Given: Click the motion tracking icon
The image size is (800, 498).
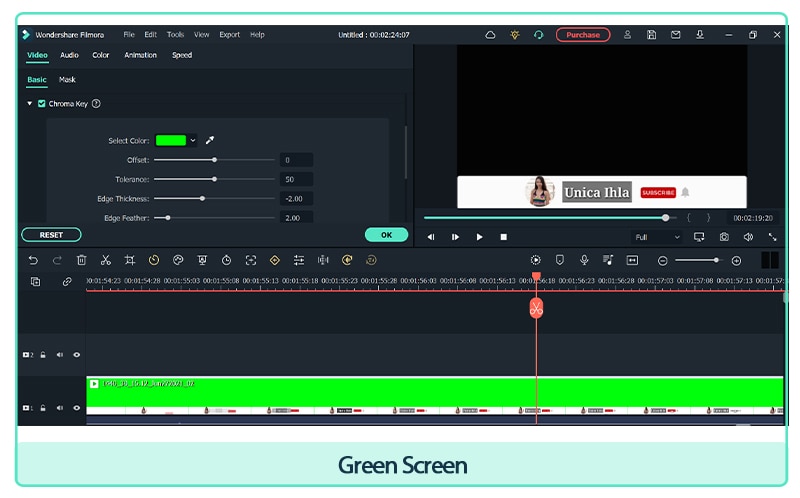Looking at the screenshot, I should click(x=251, y=260).
